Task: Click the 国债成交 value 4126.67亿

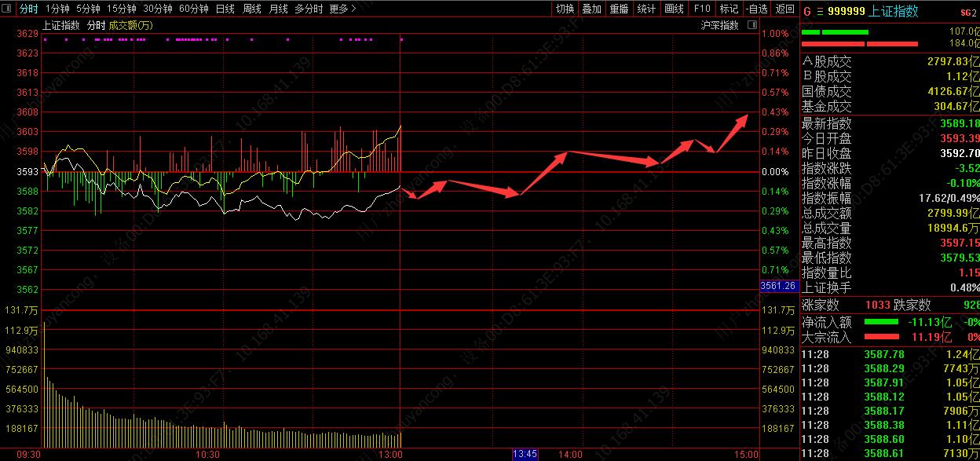Action: (953, 91)
